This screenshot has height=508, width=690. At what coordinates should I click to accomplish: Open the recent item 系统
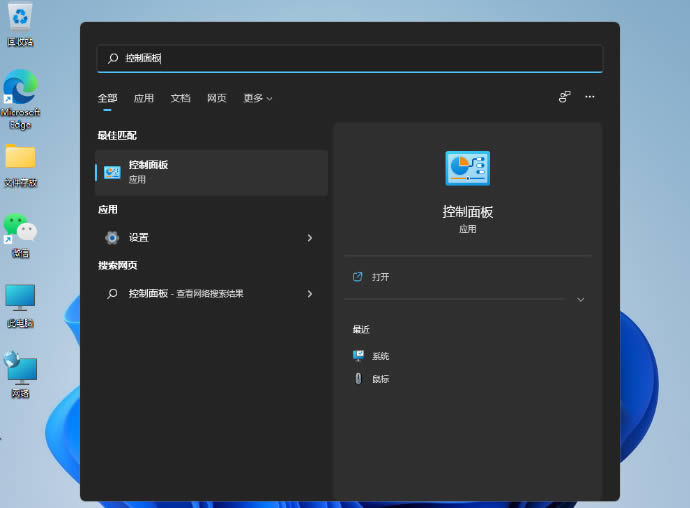(380, 356)
